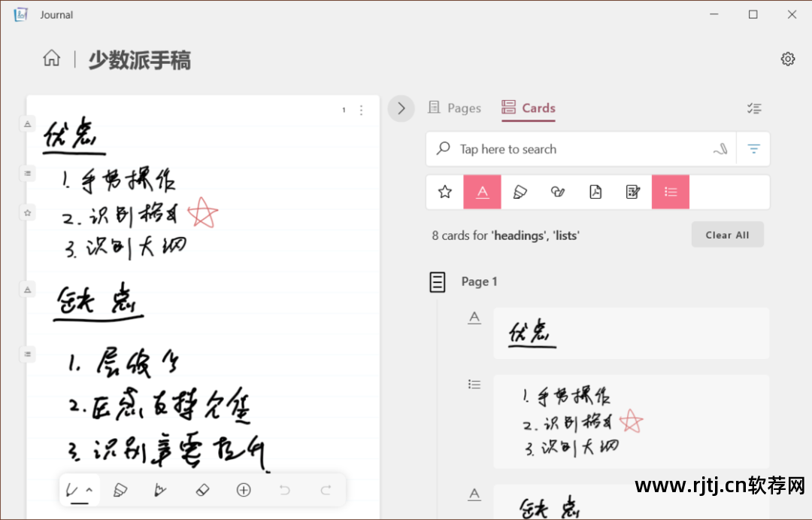Tap the search field
Viewport: 812px width, 520px height.
coord(580,149)
